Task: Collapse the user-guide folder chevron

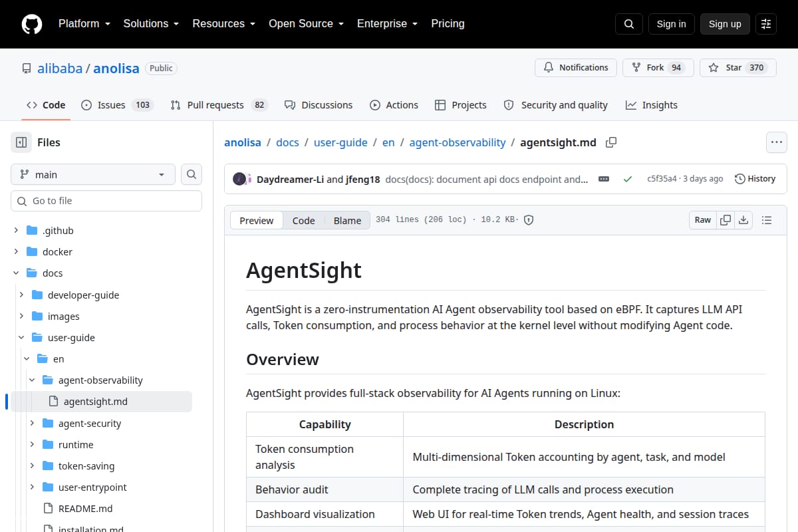Action: tap(21, 338)
